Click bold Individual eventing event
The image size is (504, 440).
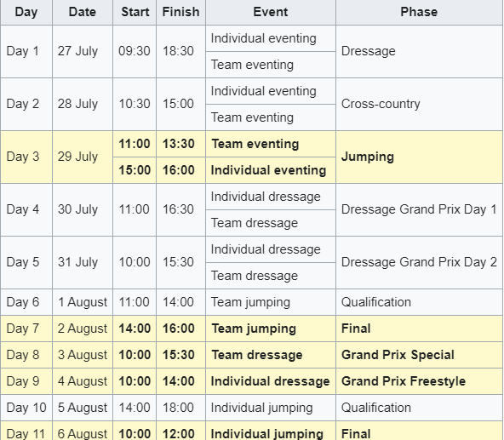(271, 170)
